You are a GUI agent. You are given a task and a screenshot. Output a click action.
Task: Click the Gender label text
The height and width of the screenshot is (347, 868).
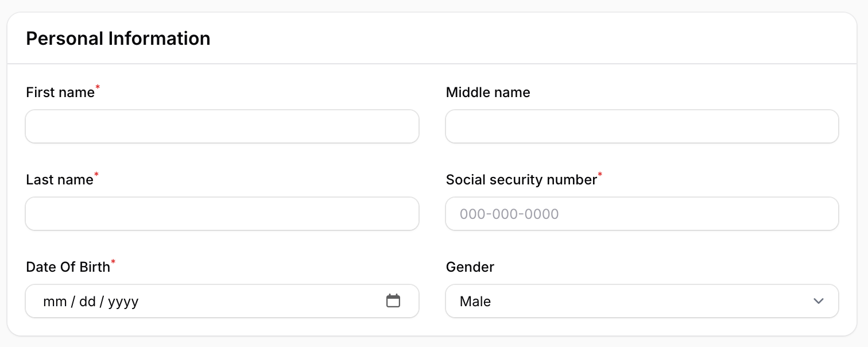(470, 267)
